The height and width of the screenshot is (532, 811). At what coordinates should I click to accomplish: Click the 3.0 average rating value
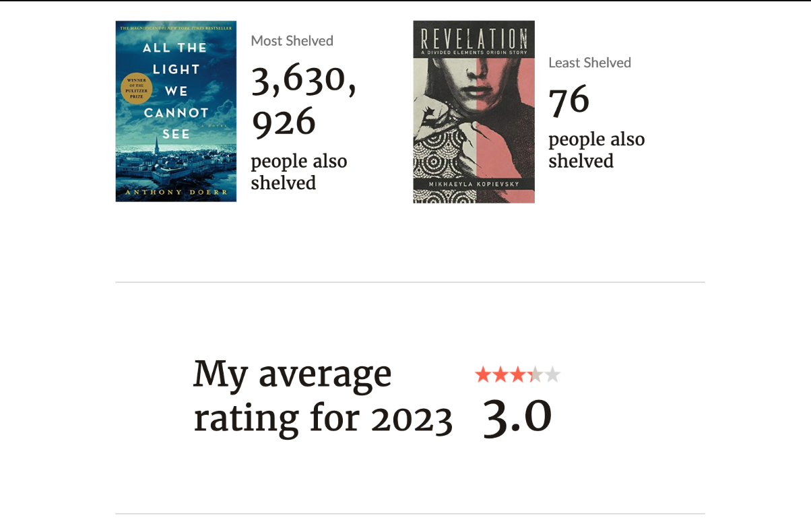(517, 416)
